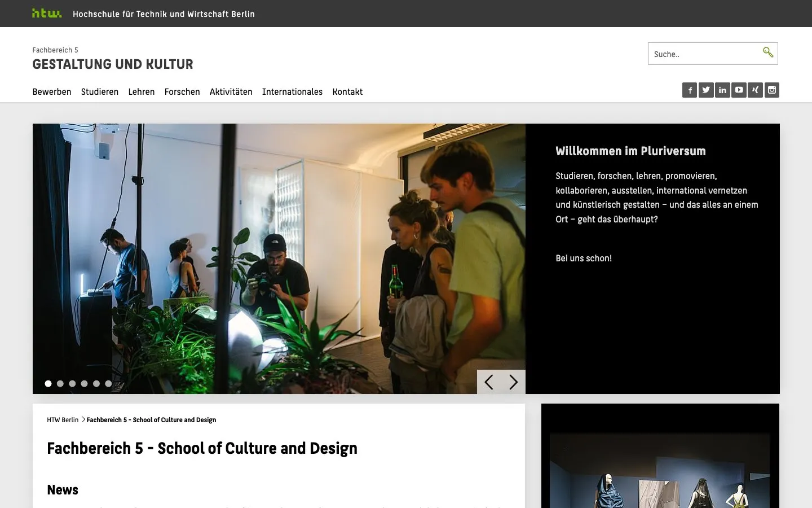Click the Willkommen im Pluriversum headline
Viewport: 812px width, 508px height.
pyautogui.click(x=630, y=151)
